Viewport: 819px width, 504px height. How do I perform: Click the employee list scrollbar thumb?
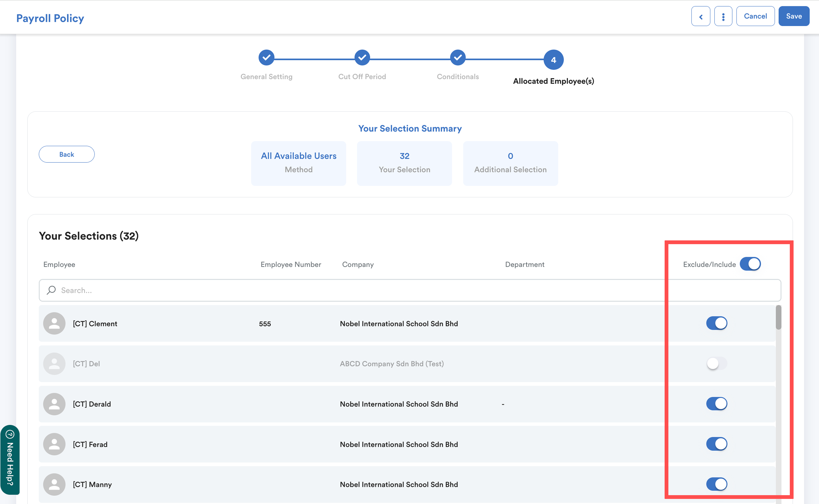tap(778, 317)
